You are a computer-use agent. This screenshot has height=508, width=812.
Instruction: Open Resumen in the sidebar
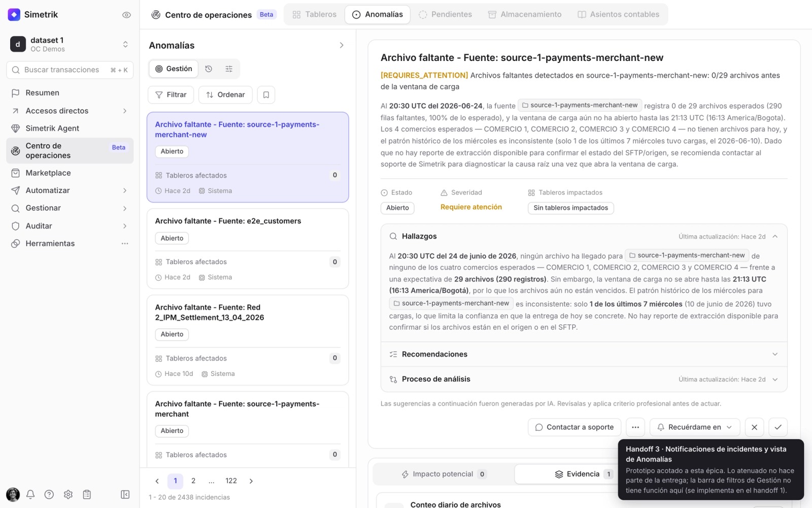70,93
